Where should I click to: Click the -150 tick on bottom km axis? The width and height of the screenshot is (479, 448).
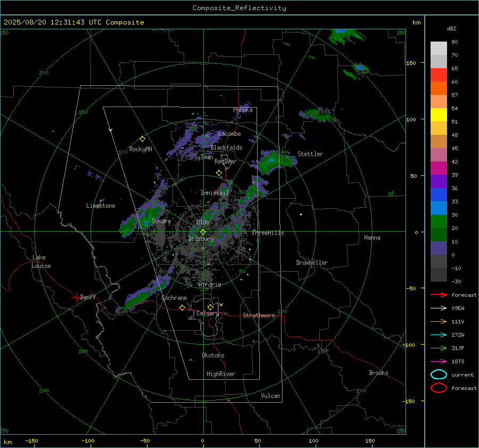tap(31, 441)
